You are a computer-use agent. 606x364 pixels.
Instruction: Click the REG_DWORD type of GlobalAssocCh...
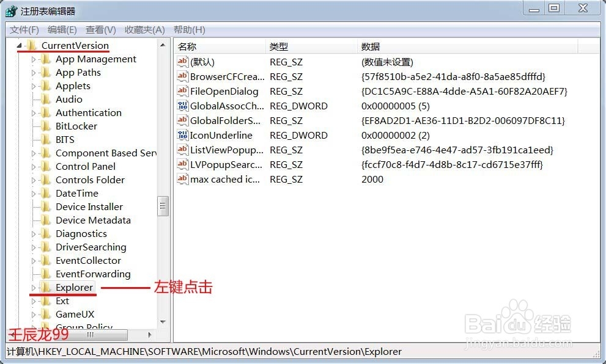pos(298,106)
